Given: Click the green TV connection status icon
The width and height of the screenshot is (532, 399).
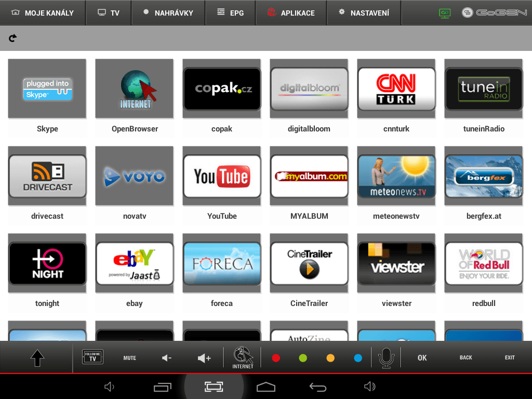Looking at the screenshot, I should [445, 13].
